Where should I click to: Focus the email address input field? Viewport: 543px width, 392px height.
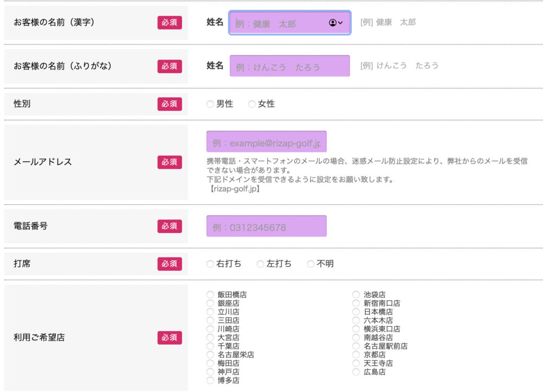click(x=266, y=142)
